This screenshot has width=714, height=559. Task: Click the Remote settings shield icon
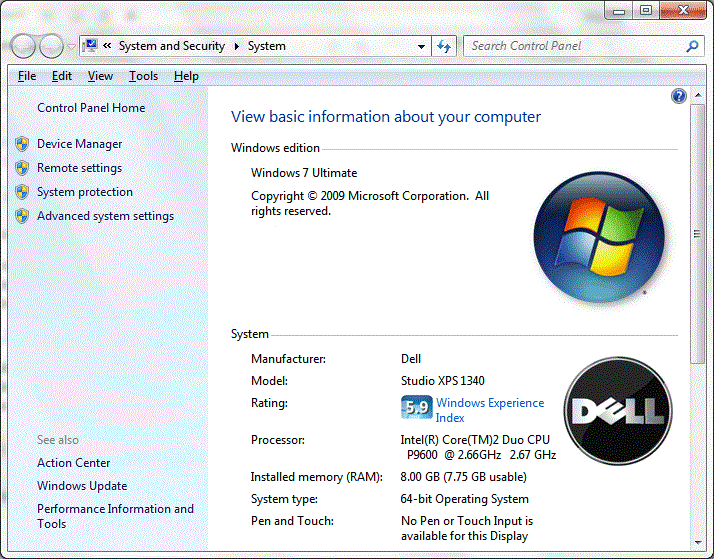(22, 168)
